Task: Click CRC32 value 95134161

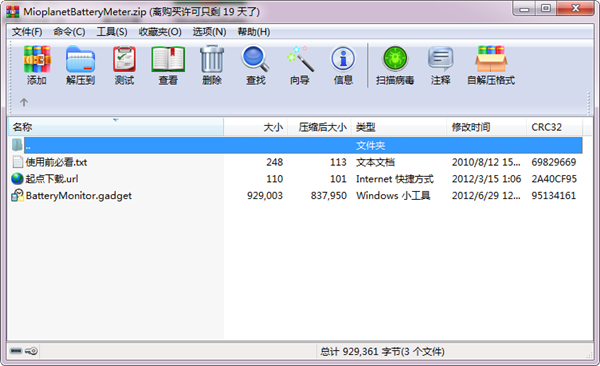Action: pyautogui.click(x=553, y=196)
